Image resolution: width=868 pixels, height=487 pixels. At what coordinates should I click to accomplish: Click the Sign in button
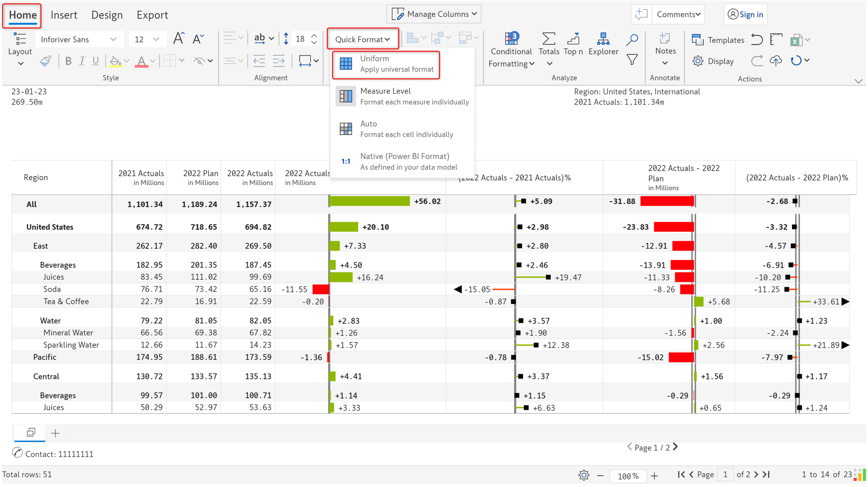pyautogui.click(x=745, y=14)
